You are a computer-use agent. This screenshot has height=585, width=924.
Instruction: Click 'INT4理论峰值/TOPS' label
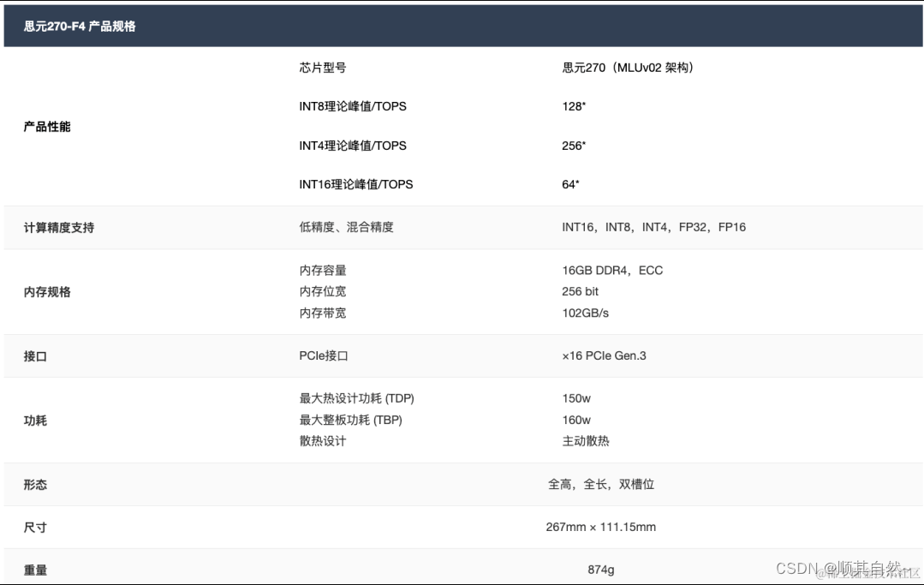coord(353,146)
